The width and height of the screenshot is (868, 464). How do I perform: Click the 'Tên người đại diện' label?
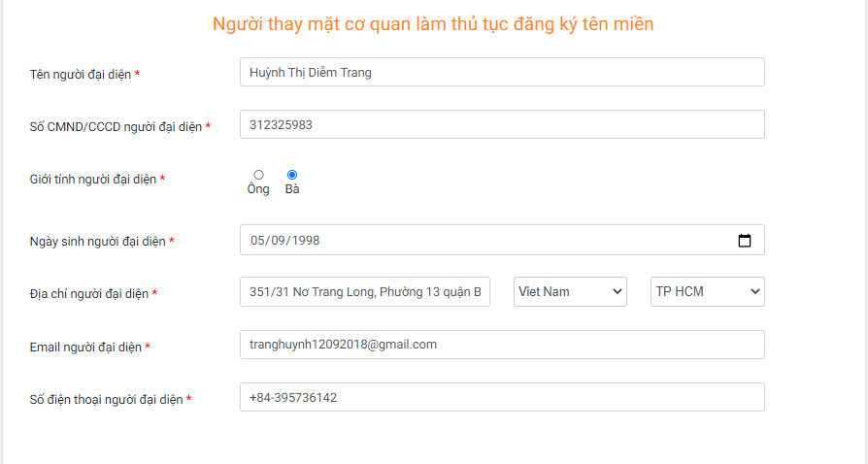pos(81,74)
